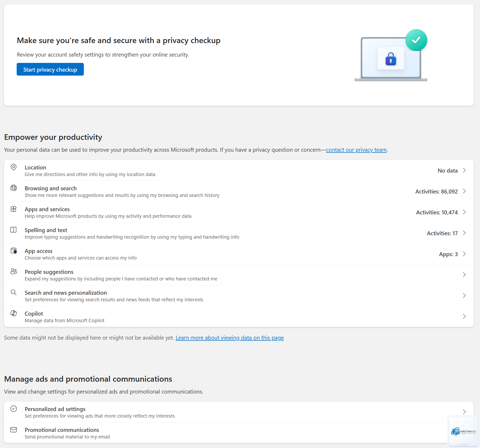This screenshot has height=448, width=480.
Task: Click the Copilot icon
Action: (13, 313)
